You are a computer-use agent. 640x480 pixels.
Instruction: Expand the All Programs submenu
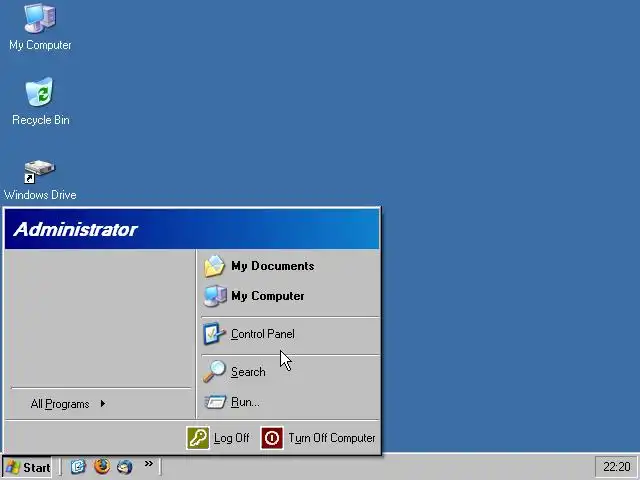tap(68, 404)
